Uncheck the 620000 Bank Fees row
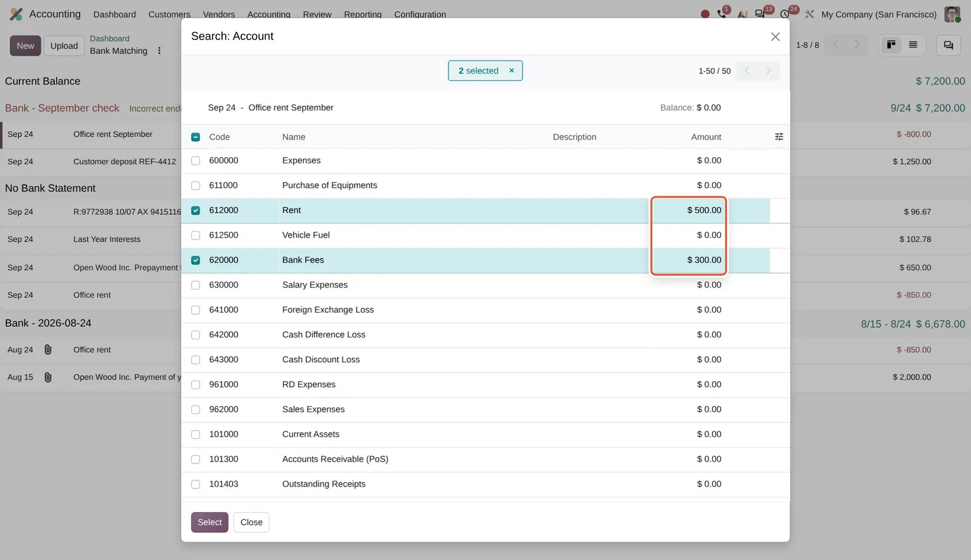 coord(195,260)
